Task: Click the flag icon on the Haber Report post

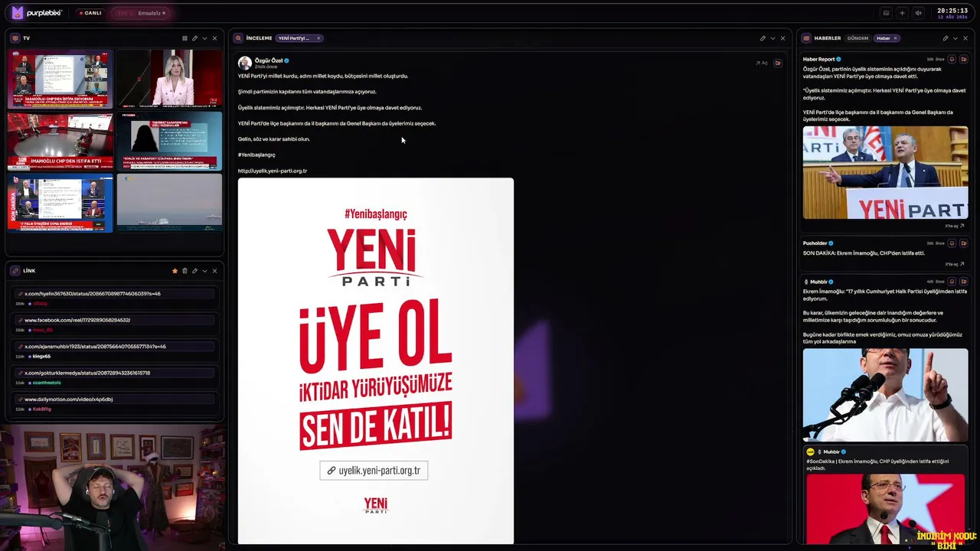Action: 964,59
